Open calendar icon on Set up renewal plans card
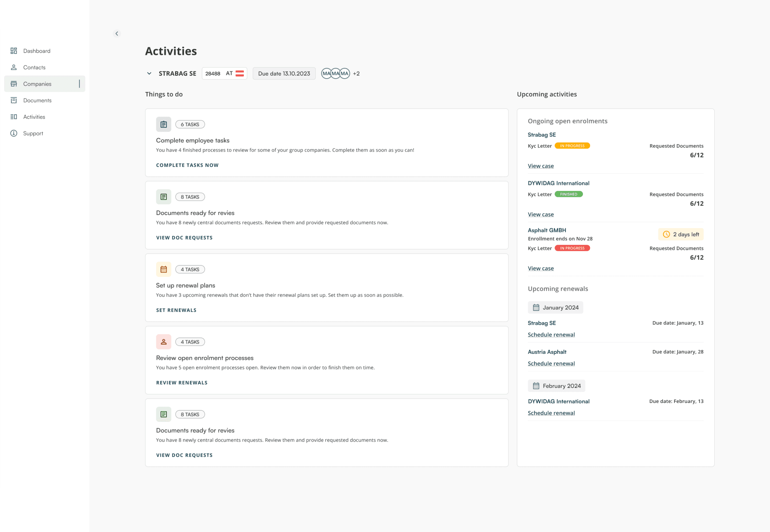This screenshot has width=770, height=532. click(x=164, y=269)
